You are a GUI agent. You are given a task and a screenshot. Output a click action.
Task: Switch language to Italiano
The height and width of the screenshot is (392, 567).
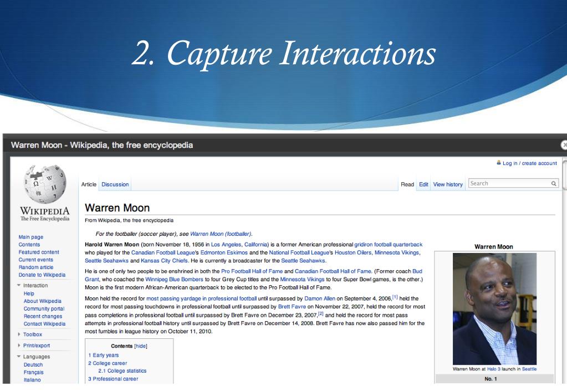tap(32, 380)
